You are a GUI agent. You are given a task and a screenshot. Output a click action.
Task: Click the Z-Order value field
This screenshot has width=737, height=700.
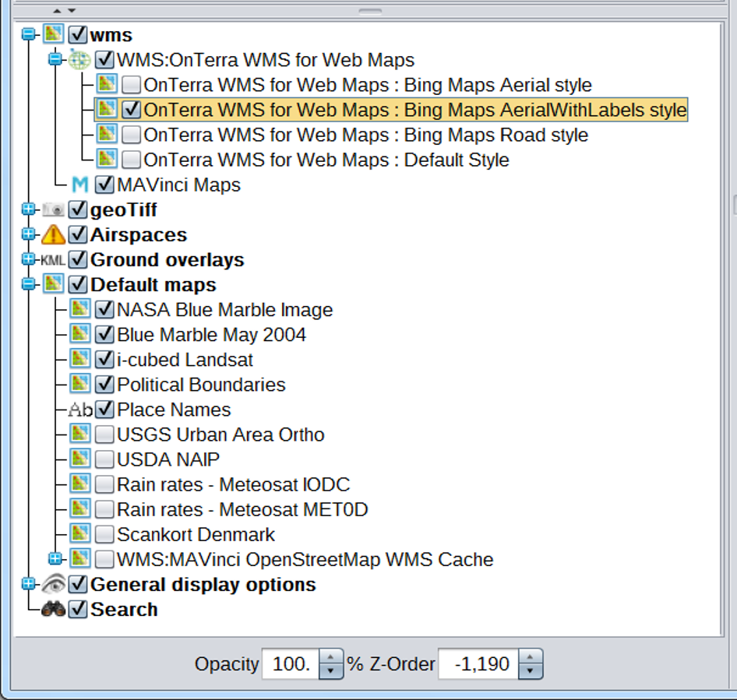[x=477, y=664]
